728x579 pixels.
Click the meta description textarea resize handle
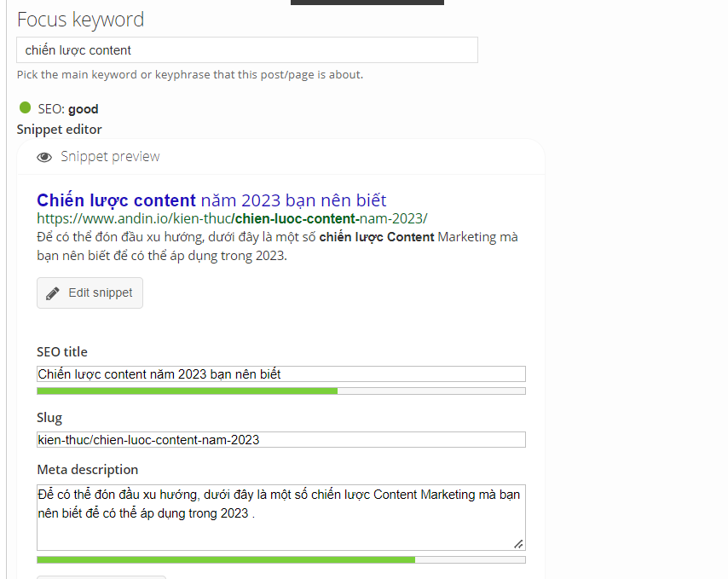pyautogui.click(x=518, y=543)
